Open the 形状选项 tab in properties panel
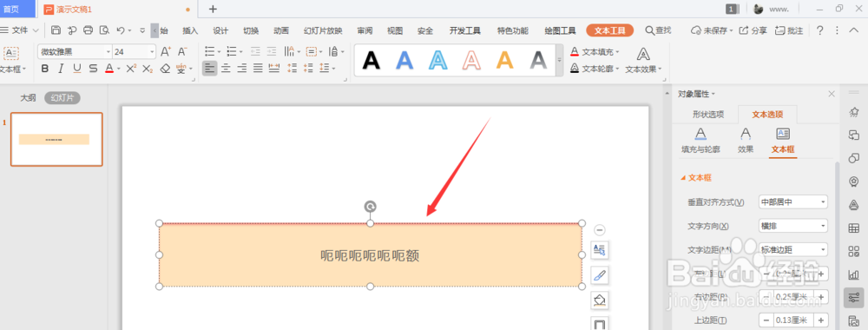The height and width of the screenshot is (330, 868). pyautogui.click(x=708, y=115)
